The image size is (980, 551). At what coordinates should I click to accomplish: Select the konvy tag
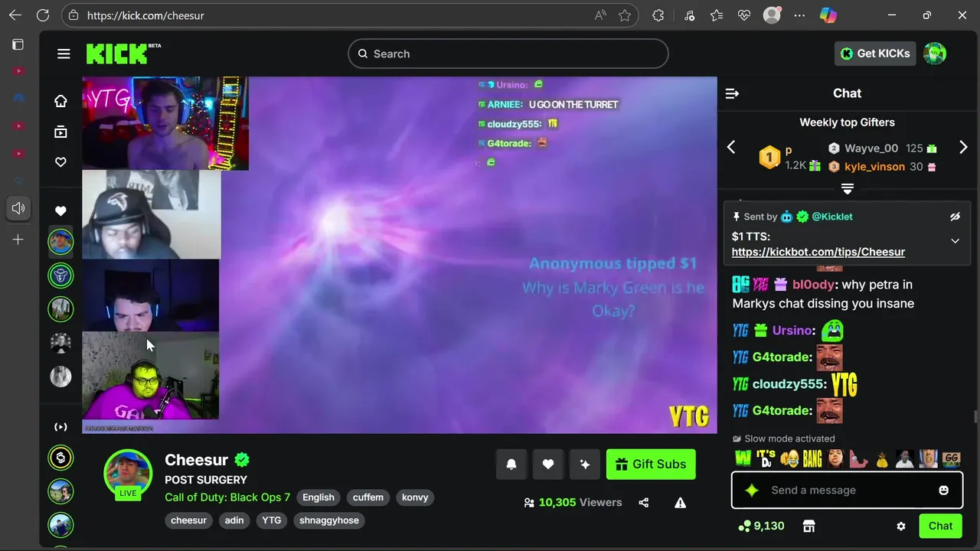pos(416,497)
